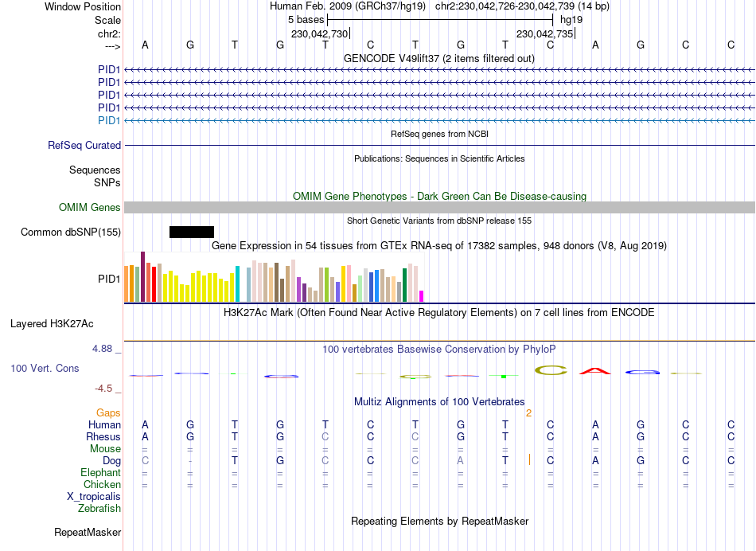Click the 'SNPs' track label
Screen dimensions: 756x551
tap(107, 183)
